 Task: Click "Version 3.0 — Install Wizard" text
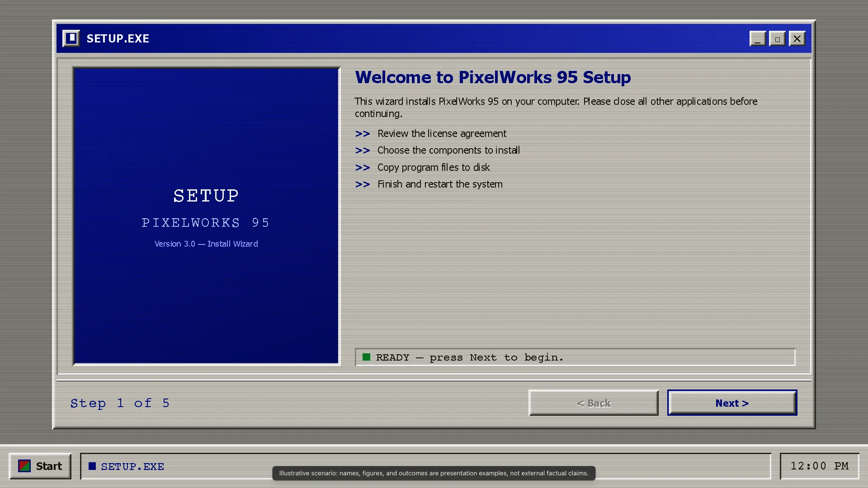point(206,244)
